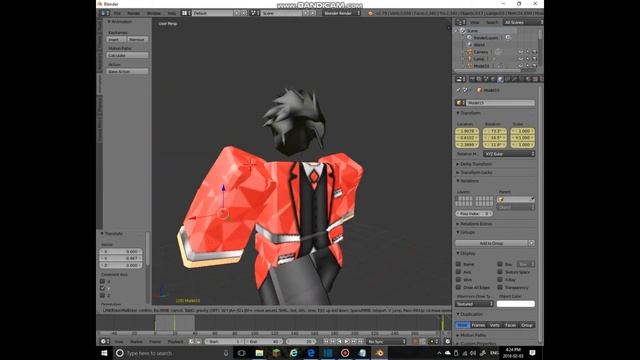Image resolution: width=640 pixels, height=360 pixels.
Task: Open the Action Center notification icon
Action: 532,353
